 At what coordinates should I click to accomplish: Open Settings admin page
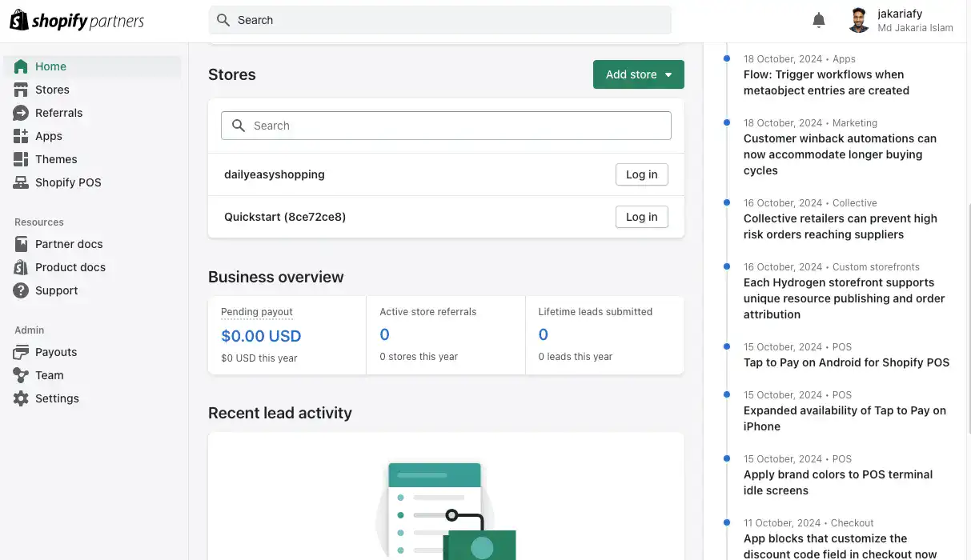92,398
